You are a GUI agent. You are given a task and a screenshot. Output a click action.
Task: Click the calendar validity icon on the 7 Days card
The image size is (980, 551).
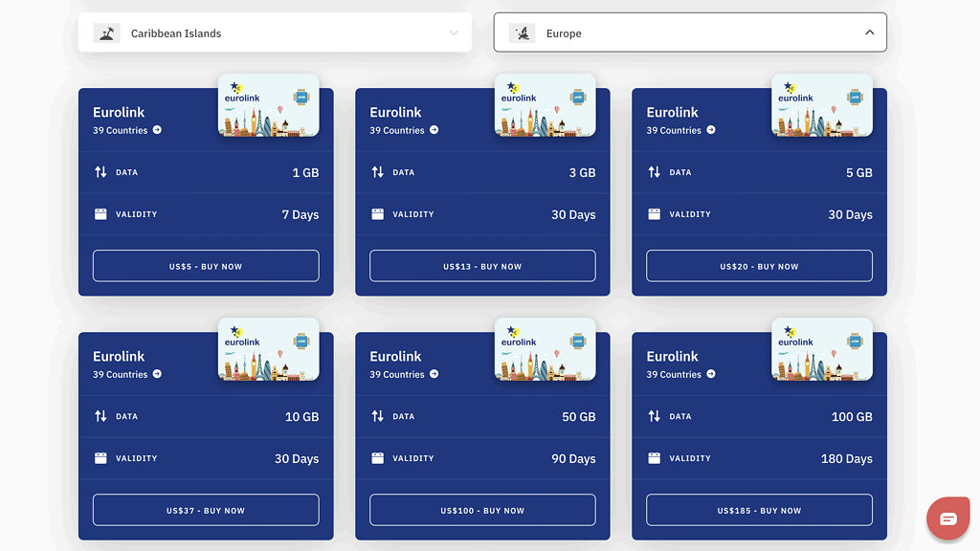[100, 214]
